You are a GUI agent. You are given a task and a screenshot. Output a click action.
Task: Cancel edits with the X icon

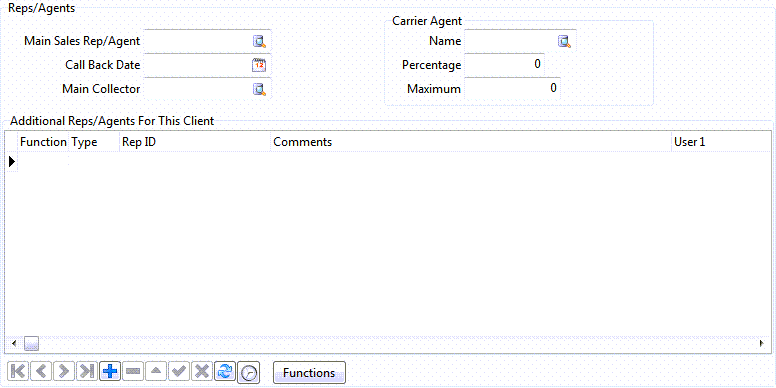201,371
